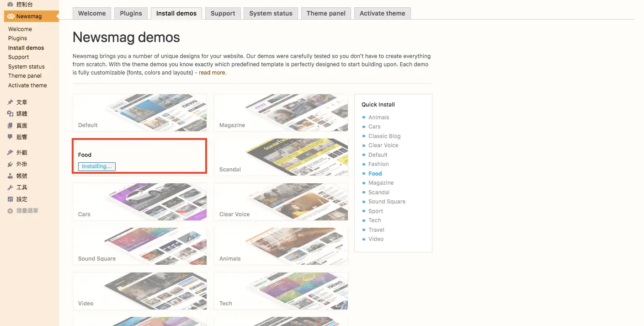The image size is (644, 326).
Task: Click the plug icon for 外掛
Action: tap(10, 164)
